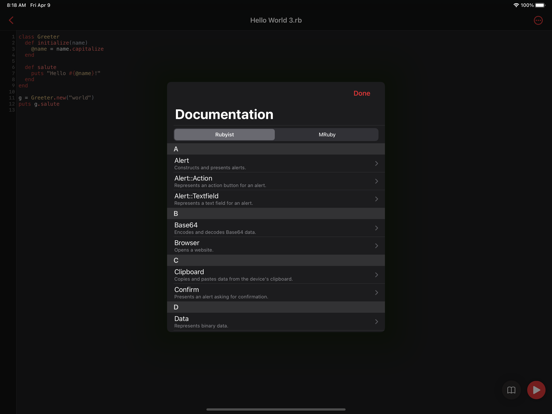Click the Wi-Fi icon in status bar
This screenshot has height=414, width=552.
click(x=516, y=5)
